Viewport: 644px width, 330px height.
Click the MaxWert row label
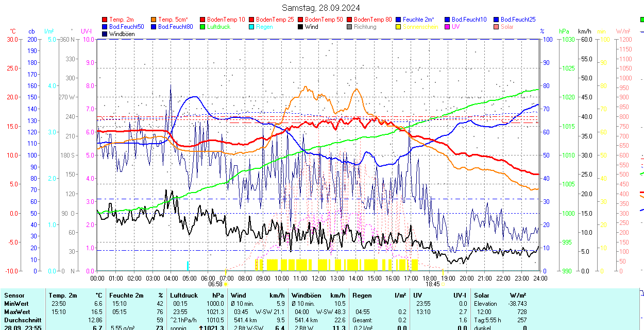[17, 312]
